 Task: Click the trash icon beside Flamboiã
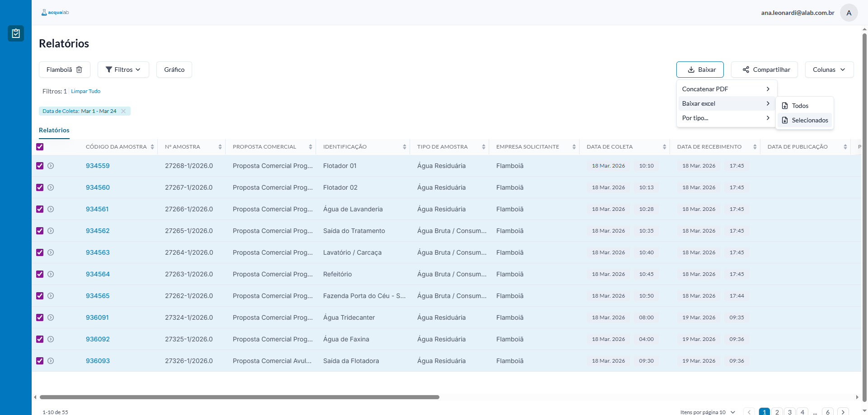[79, 70]
